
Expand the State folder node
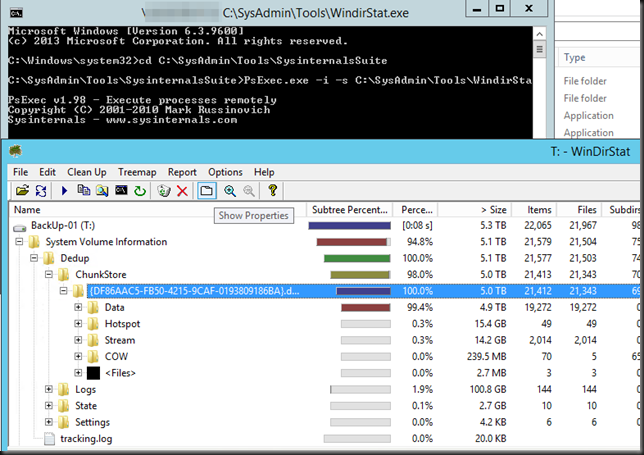[49, 406]
